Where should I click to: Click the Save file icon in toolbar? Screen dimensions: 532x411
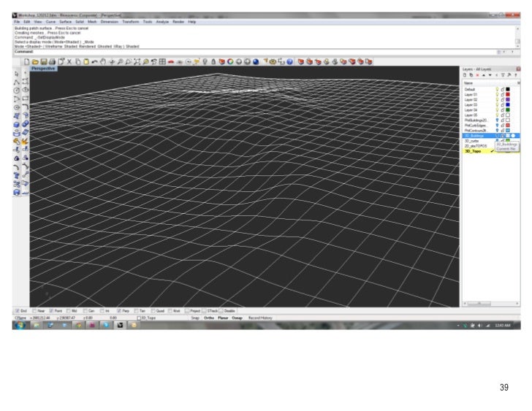click(43, 62)
